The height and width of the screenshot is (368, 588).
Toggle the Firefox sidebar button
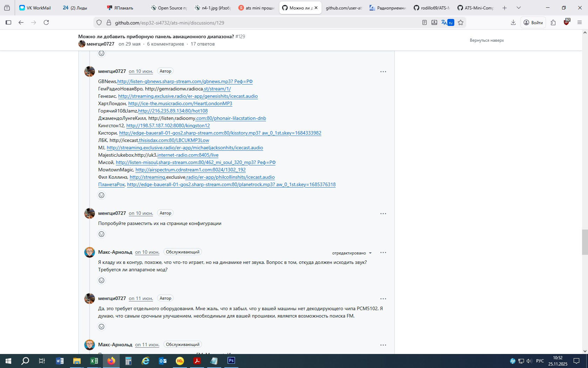click(x=8, y=22)
